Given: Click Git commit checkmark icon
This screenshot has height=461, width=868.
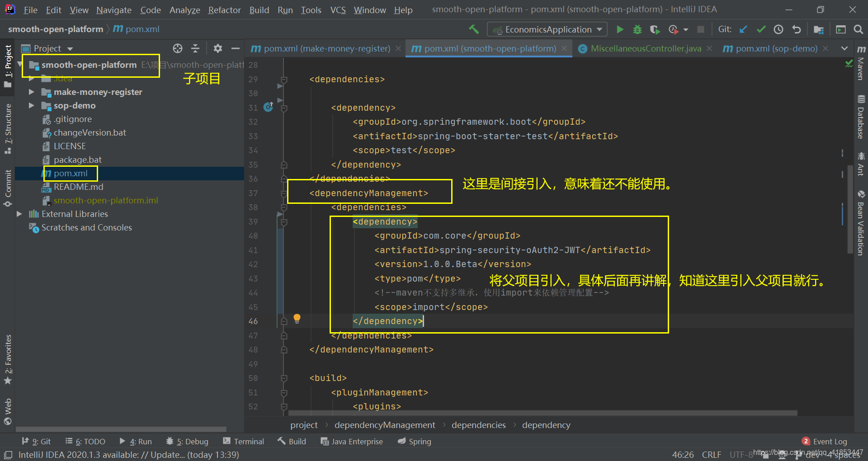Looking at the screenshot, I should (761, 29).
